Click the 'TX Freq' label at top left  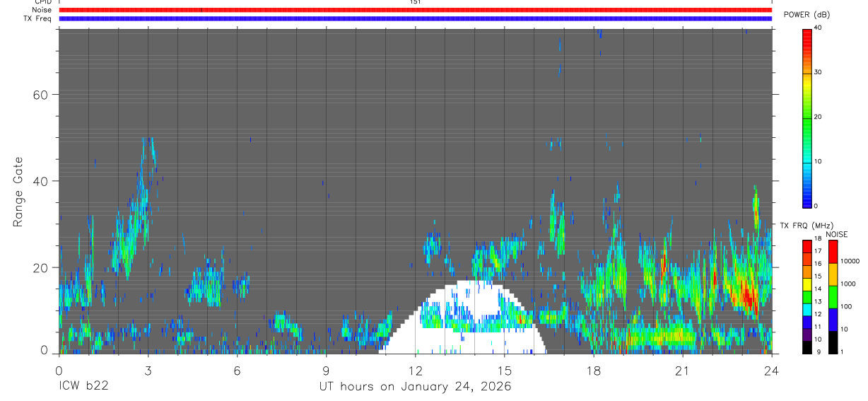point(39,18)
